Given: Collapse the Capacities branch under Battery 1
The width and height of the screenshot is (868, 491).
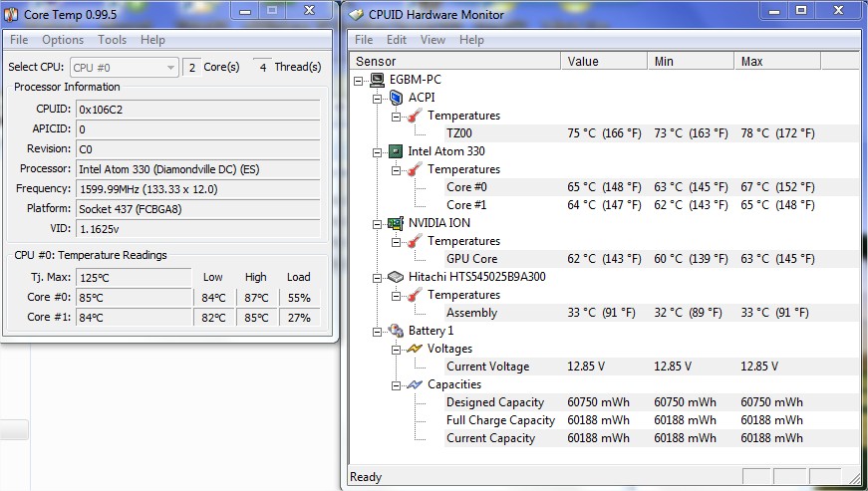Looking at the screenshot, I should click(397, 385).
